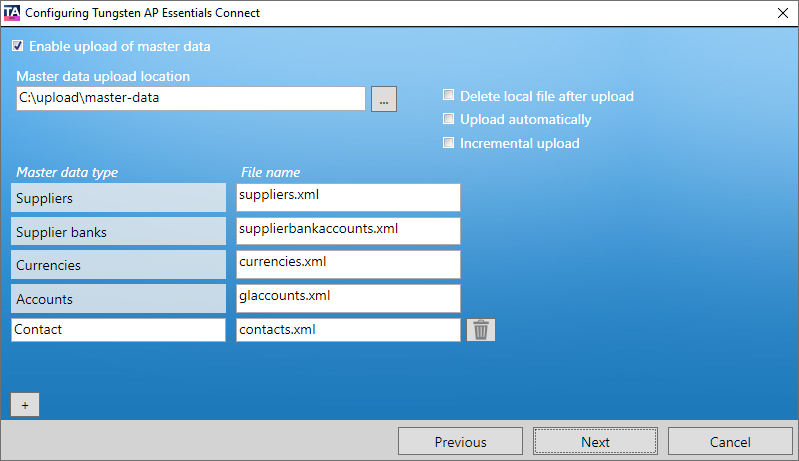
Task: Select the Suppliers master data type
Action: click(118, 198)
